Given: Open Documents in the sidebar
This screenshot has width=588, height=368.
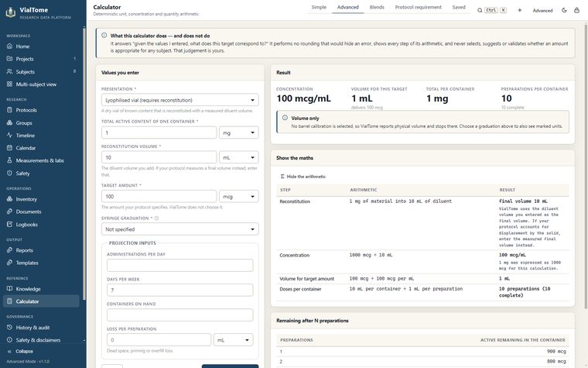Looking at the screenshot, I should click(41, 212).
